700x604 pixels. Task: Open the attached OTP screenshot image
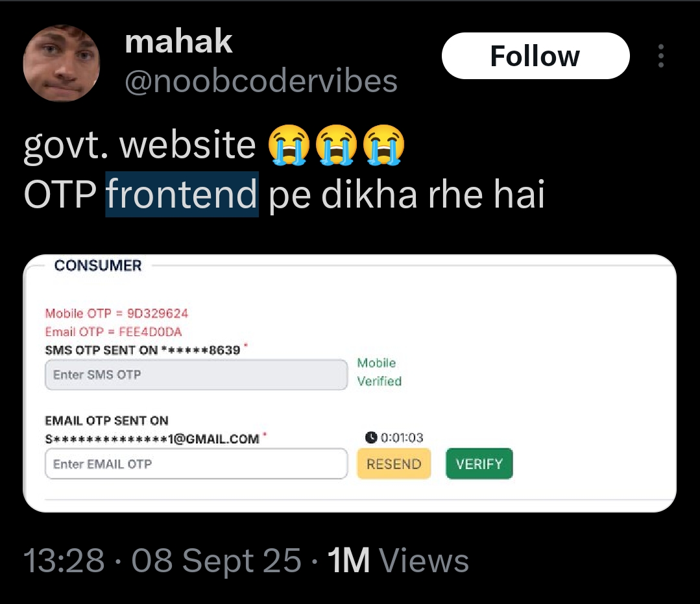pos(350,383)
